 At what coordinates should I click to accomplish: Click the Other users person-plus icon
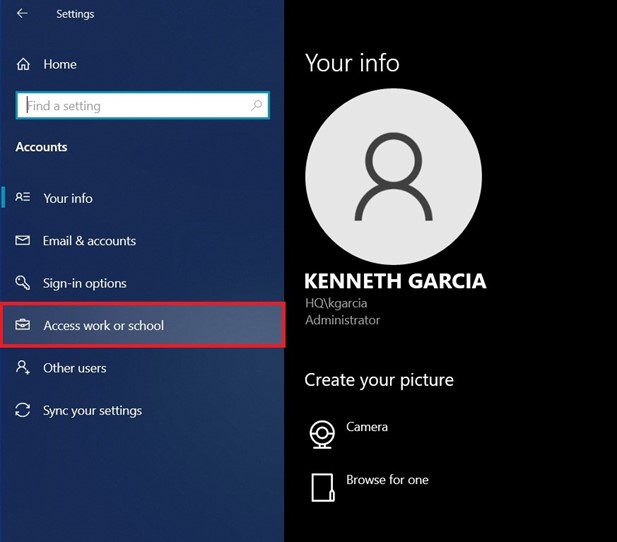(22, 367)
